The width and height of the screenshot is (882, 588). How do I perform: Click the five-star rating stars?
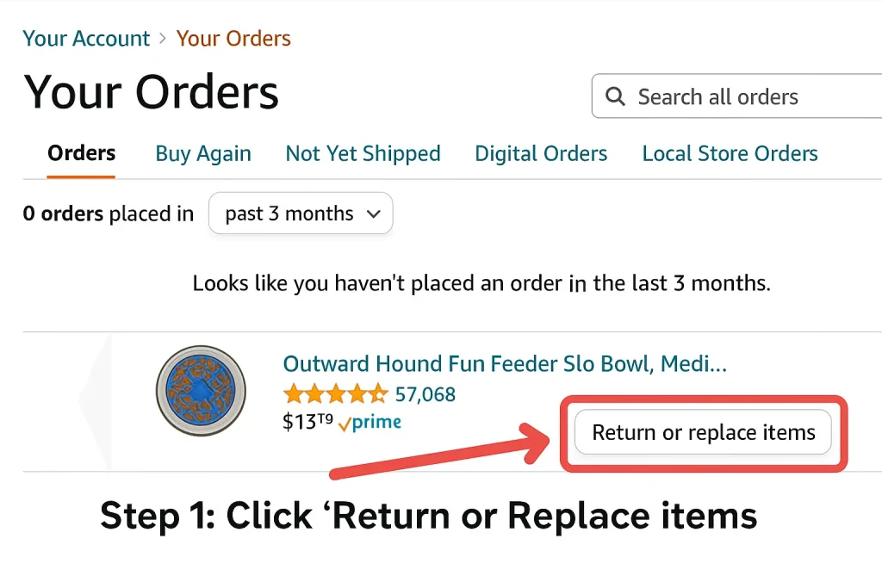pyautogui.click(x=336, y=393)
